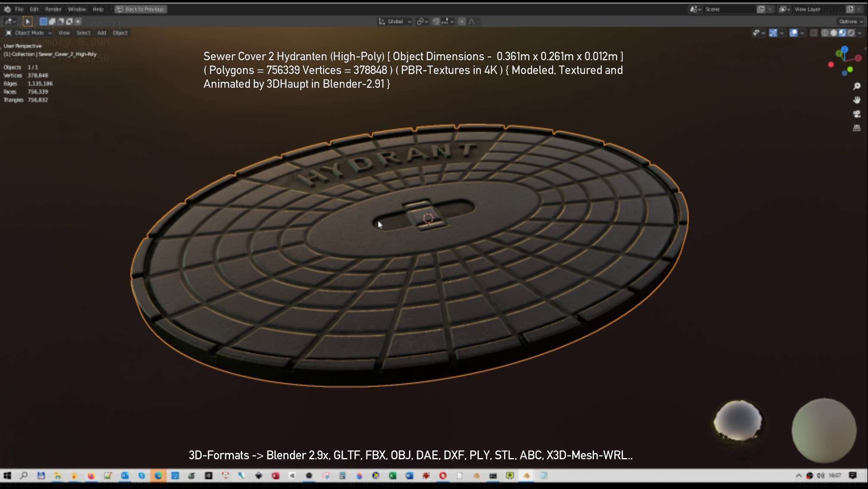Open the Window menu
Viewport: 868px width, 489px height.
coord(77,9)
